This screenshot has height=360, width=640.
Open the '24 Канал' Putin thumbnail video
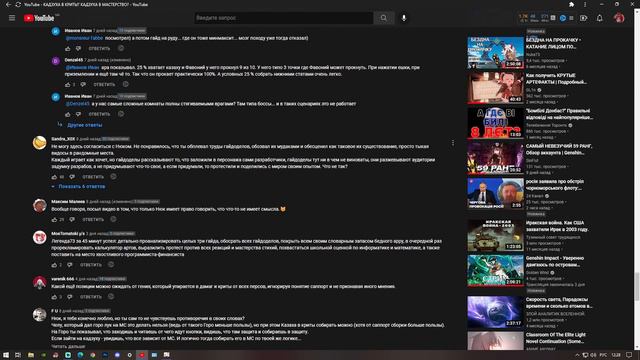[x=495, y=193]
